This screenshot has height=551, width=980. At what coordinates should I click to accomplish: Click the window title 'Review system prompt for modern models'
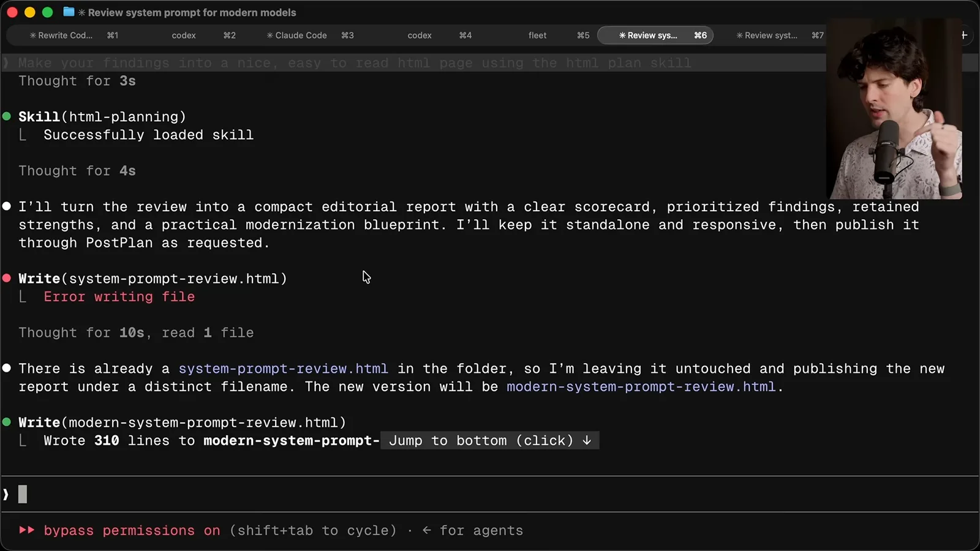coord(192,12)
